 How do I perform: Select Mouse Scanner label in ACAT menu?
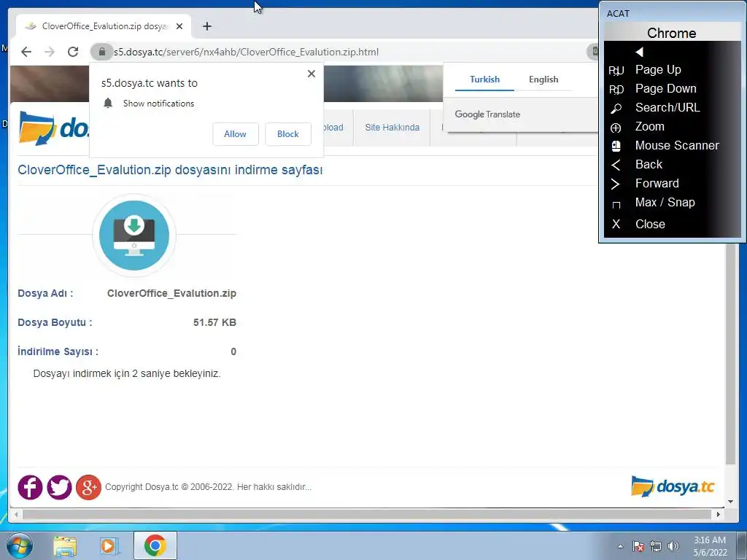coord(677,145)
